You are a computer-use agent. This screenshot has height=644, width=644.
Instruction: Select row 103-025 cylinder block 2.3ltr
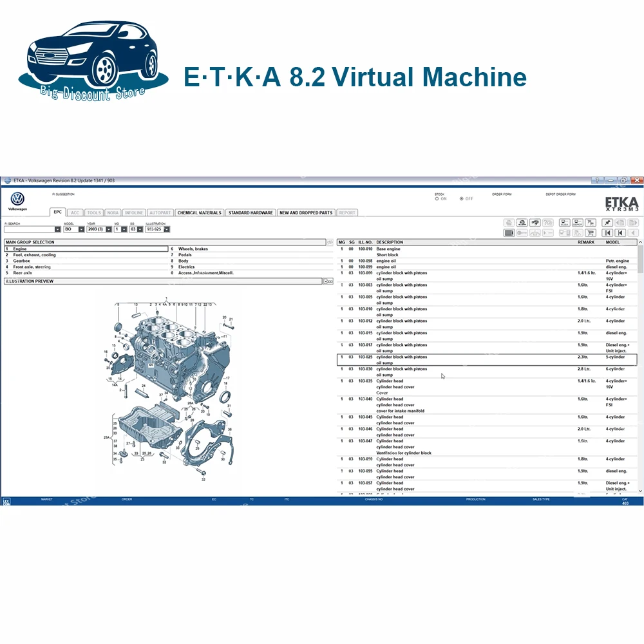point(487,360)
